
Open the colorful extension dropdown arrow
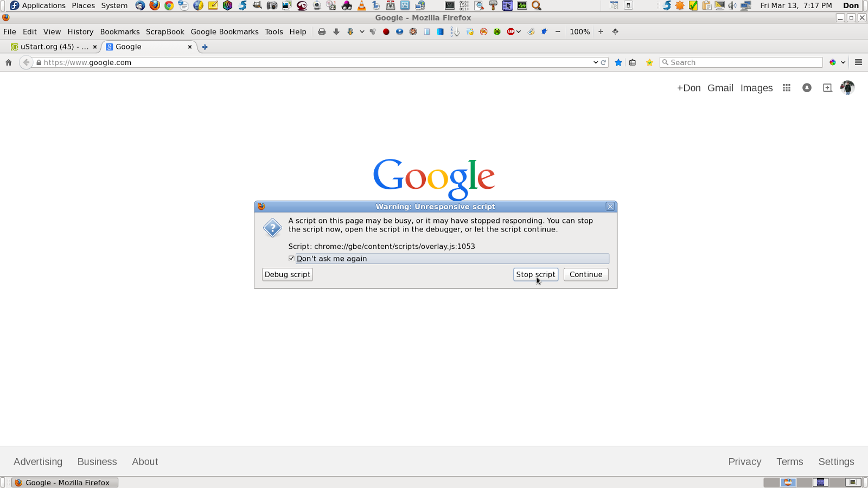click(843, 62)
